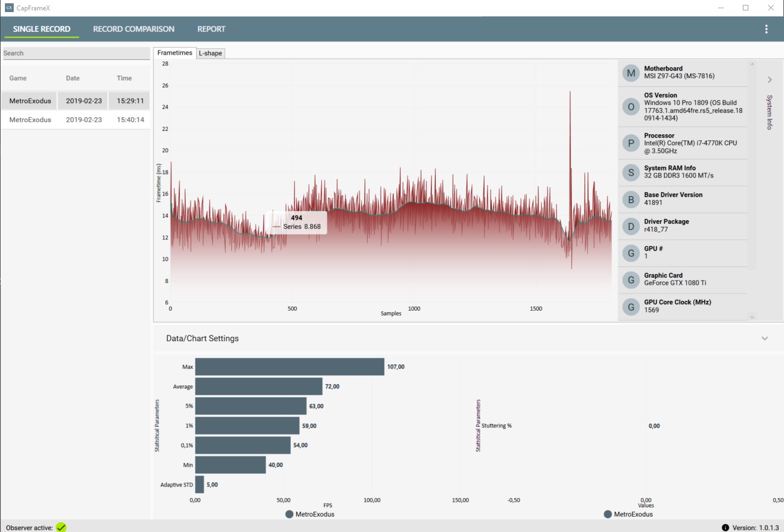
Task: Click the 32 GB DDR3 1600 MT/s text
Action: pyautogui.click(x=679, y=176)
